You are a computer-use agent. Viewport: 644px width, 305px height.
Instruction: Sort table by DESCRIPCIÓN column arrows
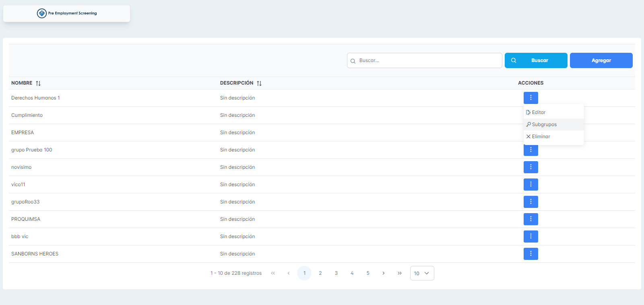click(x=259, y=83)
